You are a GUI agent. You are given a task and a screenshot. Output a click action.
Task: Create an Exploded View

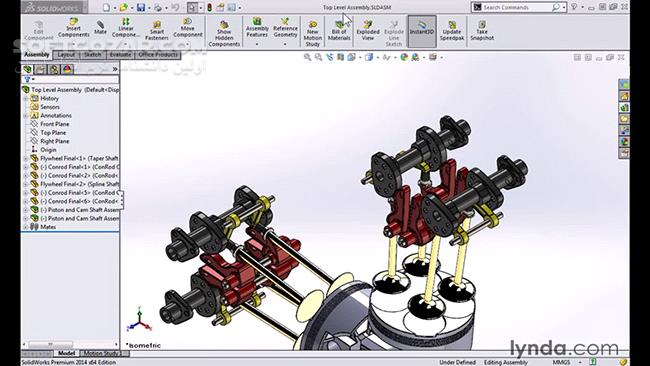[x=368, y=31]
